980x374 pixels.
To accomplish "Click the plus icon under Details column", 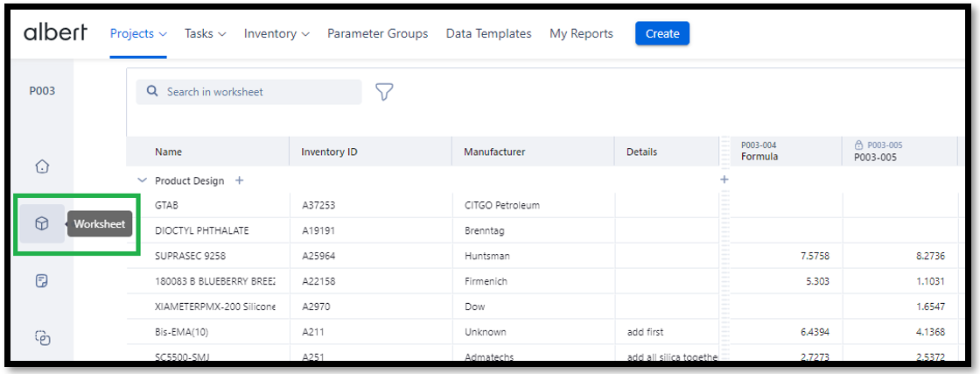I will pyautogui.click(x=724, y=180).
